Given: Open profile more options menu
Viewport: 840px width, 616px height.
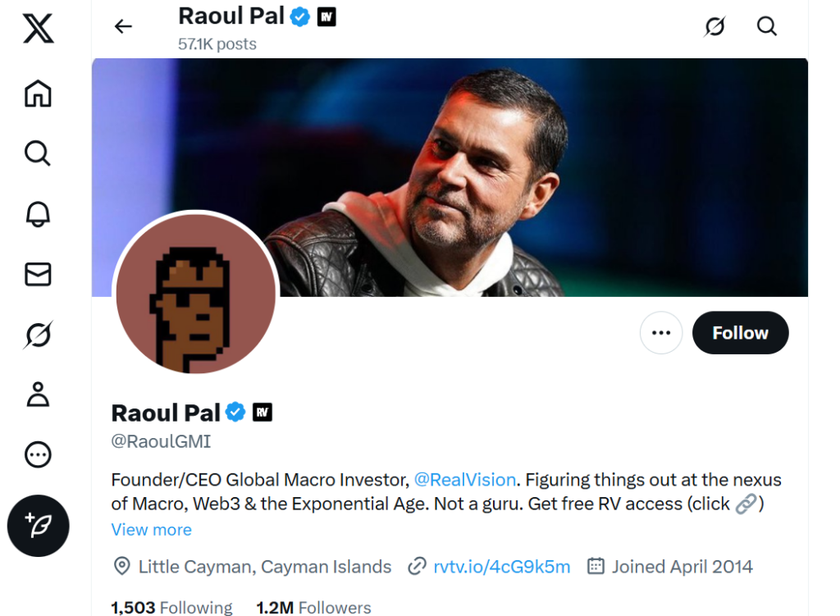Looking at the screenshot, I should (660, 333).
